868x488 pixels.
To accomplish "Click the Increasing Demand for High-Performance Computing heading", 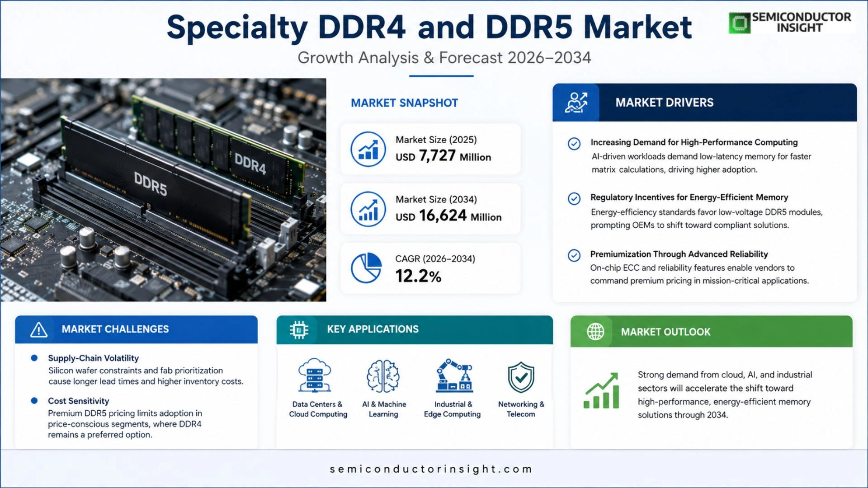I will (x=694, y=142).
